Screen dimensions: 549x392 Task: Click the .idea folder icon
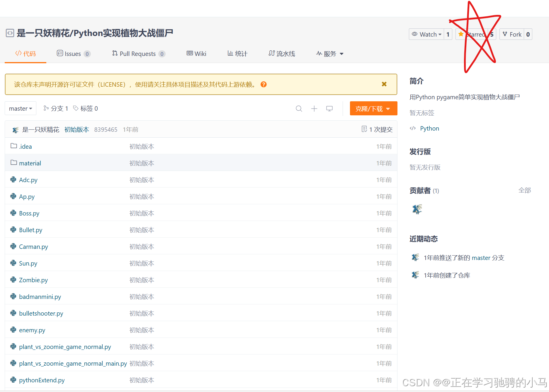click(x=13, y=146)
